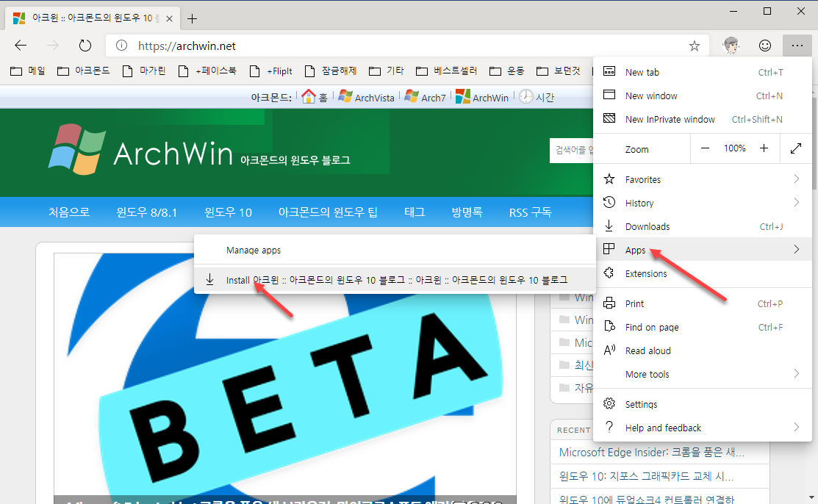Select Read aloud menu item
818x504 pixels.
point(702,350)
